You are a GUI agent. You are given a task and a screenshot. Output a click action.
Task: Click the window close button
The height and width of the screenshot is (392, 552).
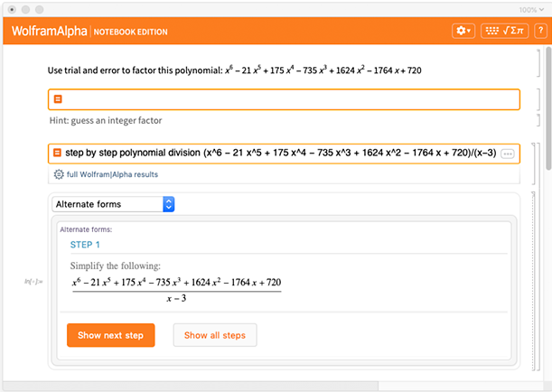click(12, 10)
